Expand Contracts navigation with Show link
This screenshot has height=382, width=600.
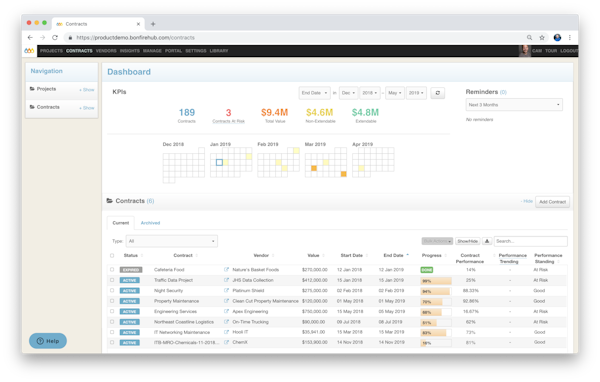(87, 108)
